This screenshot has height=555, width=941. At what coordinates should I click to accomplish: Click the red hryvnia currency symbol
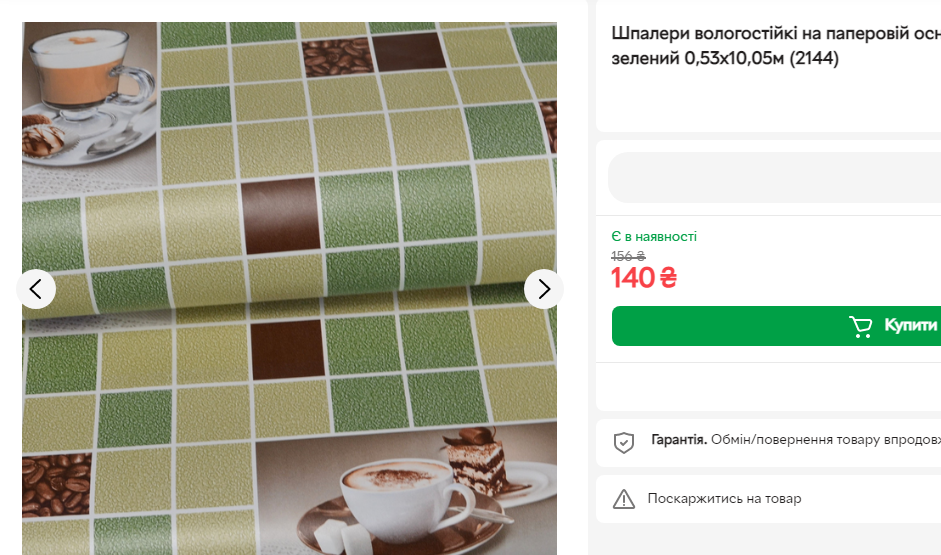click(668, 278)
